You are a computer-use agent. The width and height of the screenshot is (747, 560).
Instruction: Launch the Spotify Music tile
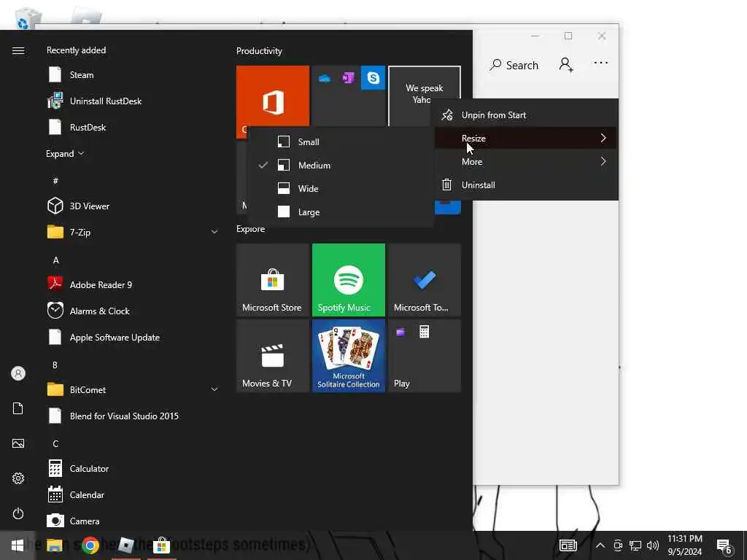click(x=348, y=279)
